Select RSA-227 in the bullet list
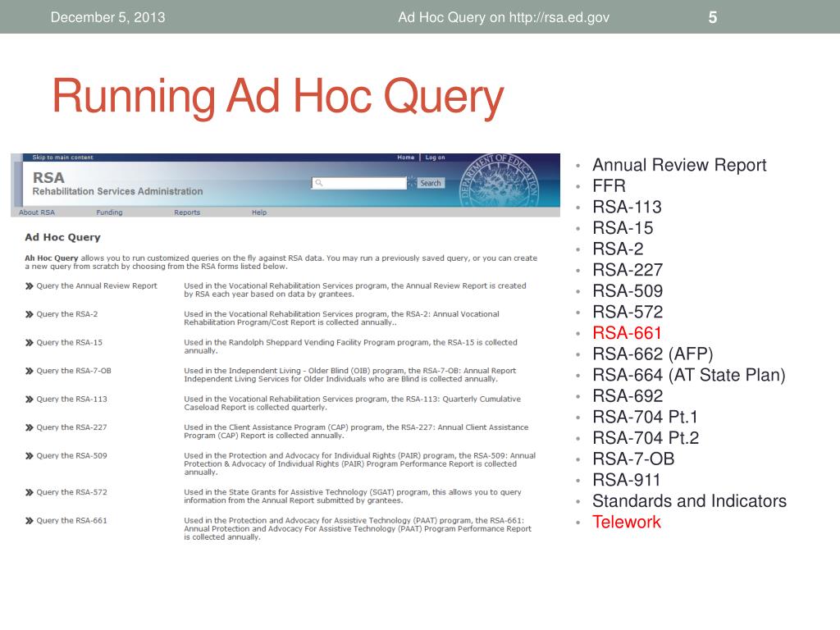Viewport: 840px width, 630px height. tap(628, 270)
